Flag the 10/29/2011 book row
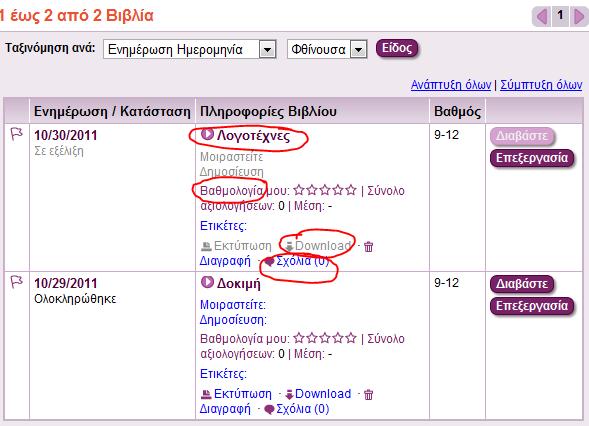 click(16, 282)
